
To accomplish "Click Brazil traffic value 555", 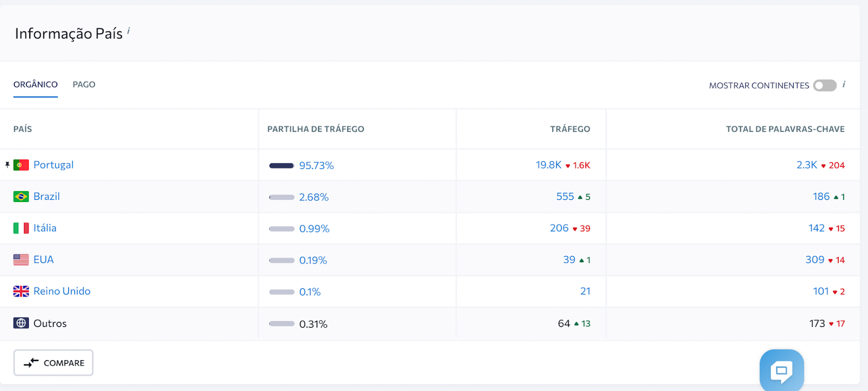I will click(x=565, y=197).
